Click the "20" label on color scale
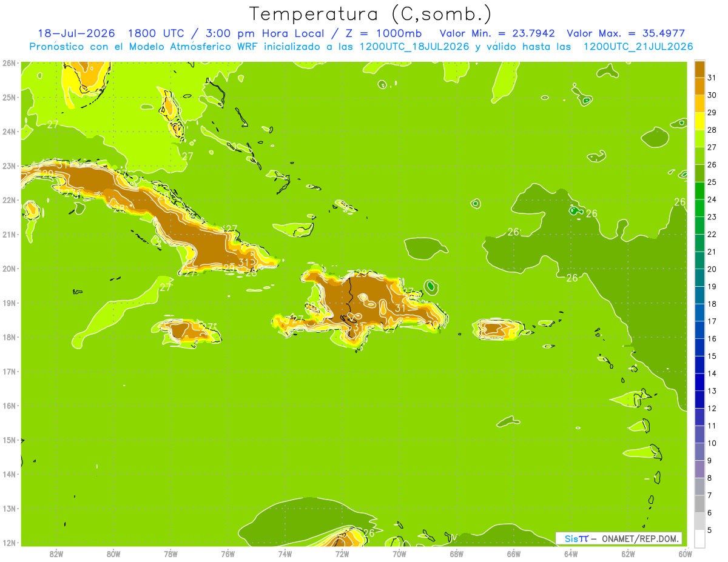 [x=712, y=269]
